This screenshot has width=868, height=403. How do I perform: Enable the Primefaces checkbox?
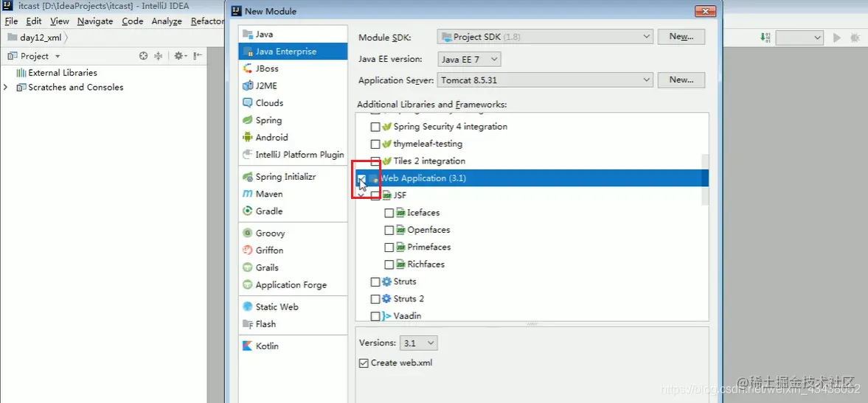[x=389, y=247]
